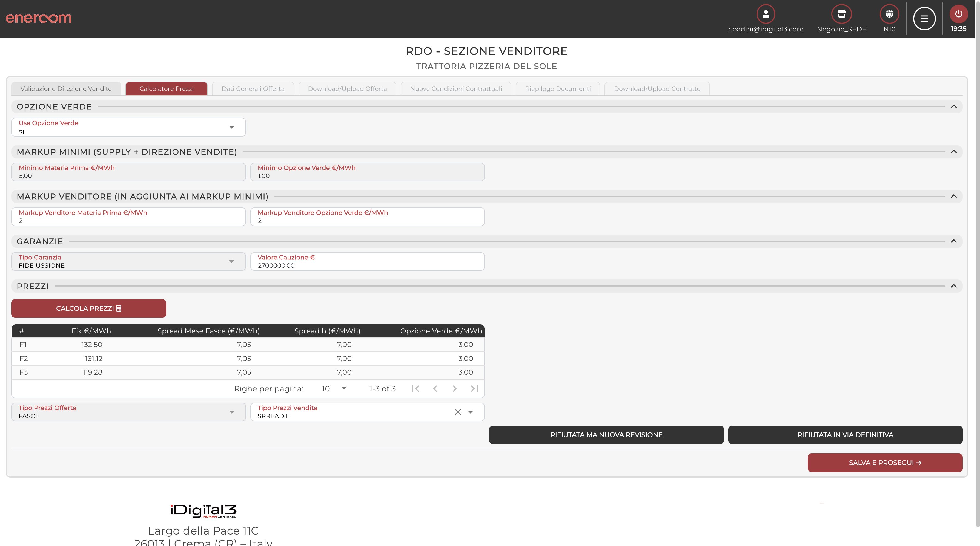Go to the next table page
Screen dimensions: 980x546
pos(454,389)
